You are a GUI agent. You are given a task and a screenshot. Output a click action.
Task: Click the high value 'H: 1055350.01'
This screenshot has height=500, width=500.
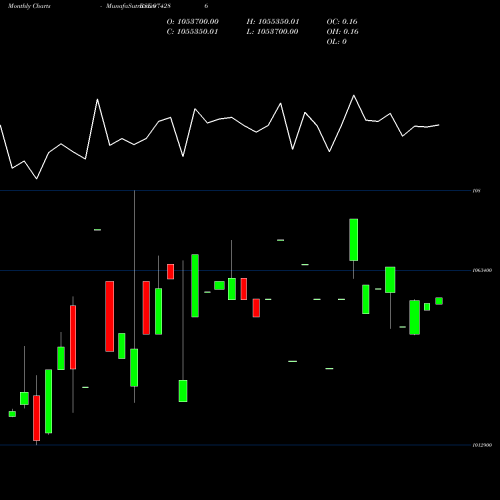tap(273, 22)
